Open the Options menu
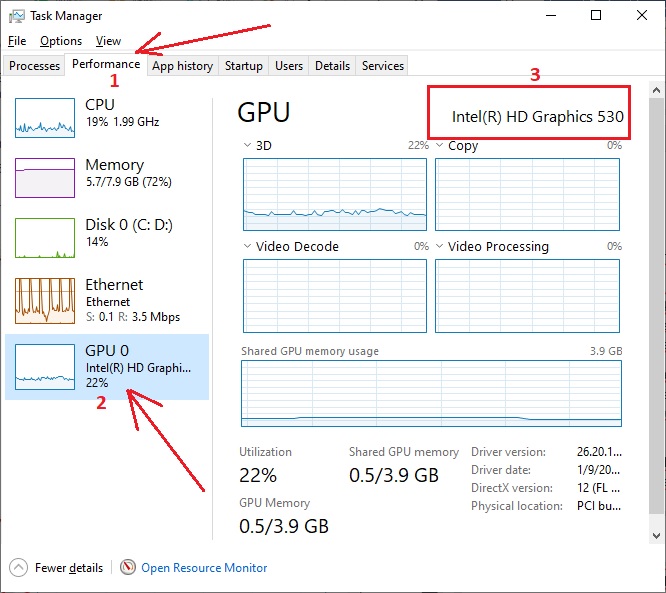Image resolution: width=666 pixels, height=593 pixels. (x=61, y=41)
